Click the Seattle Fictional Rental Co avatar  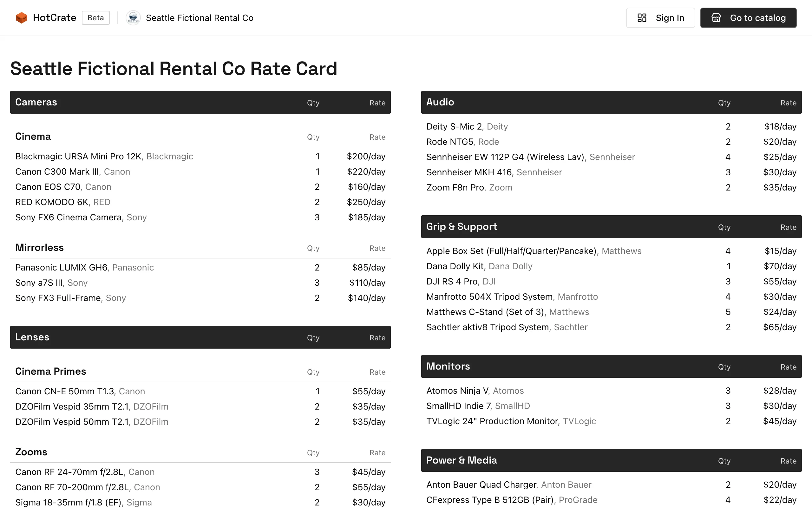(x=133, y=18)
